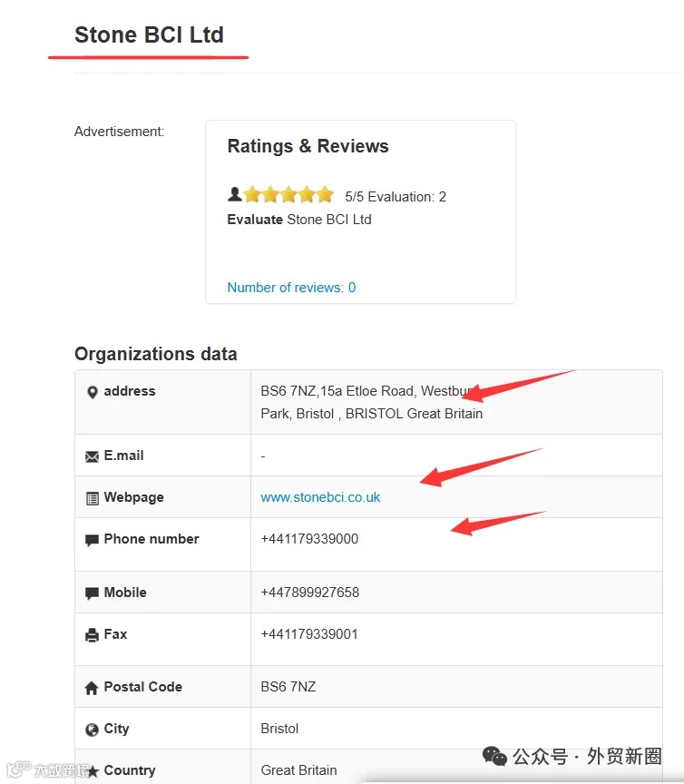The width and height of the screenshot is (684, 784).
Task: Click the Country row label
Action: [130, 770]
